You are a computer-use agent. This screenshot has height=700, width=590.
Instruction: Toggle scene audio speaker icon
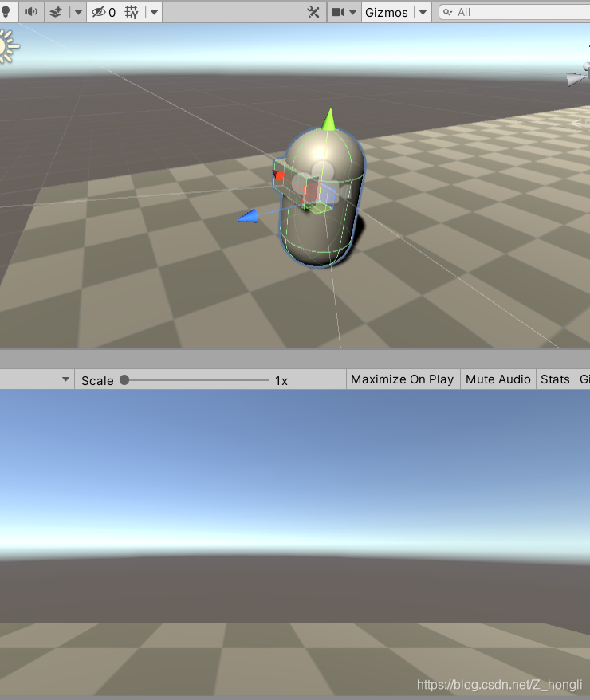click(x=31, y=12)
